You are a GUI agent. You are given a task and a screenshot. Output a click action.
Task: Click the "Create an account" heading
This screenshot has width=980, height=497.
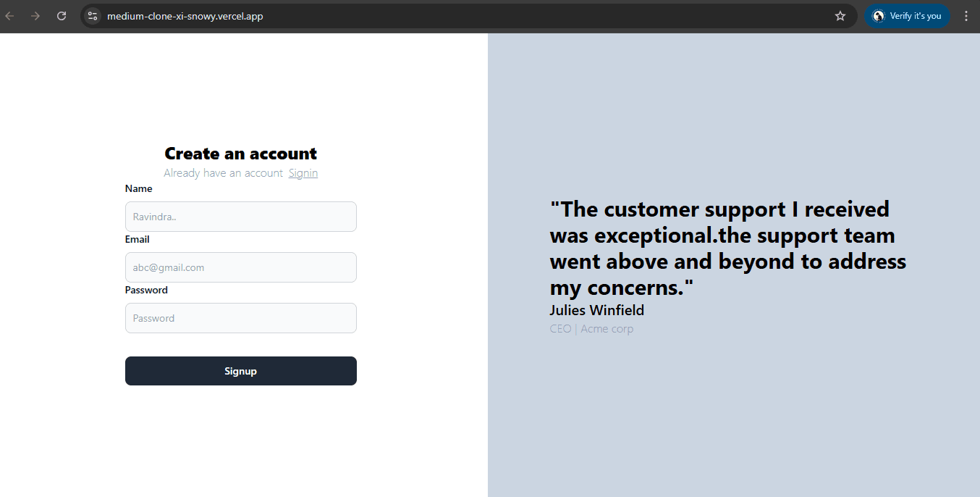tap(240, 154)
